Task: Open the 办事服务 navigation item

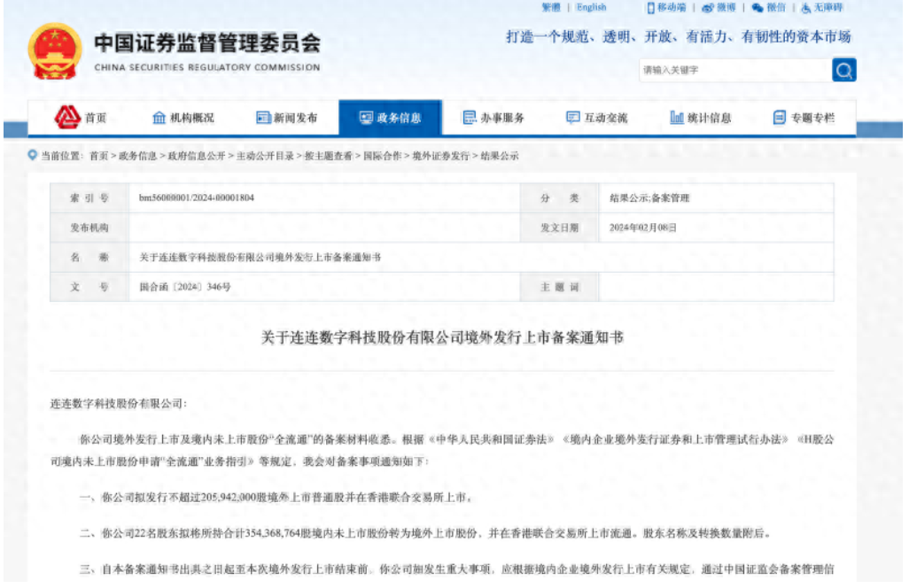Action: click(x=493, y=118)
